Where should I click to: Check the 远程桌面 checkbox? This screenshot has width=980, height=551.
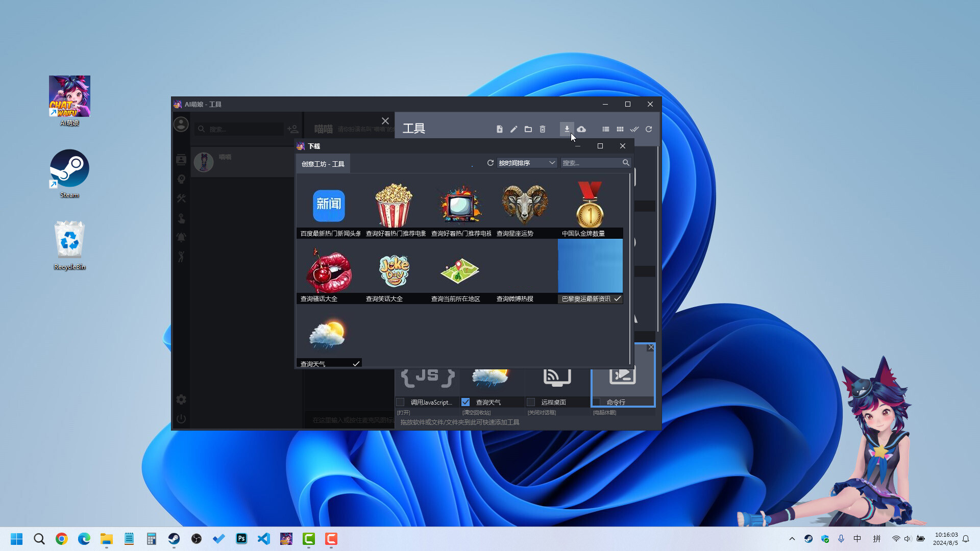(x=531, y=402)
